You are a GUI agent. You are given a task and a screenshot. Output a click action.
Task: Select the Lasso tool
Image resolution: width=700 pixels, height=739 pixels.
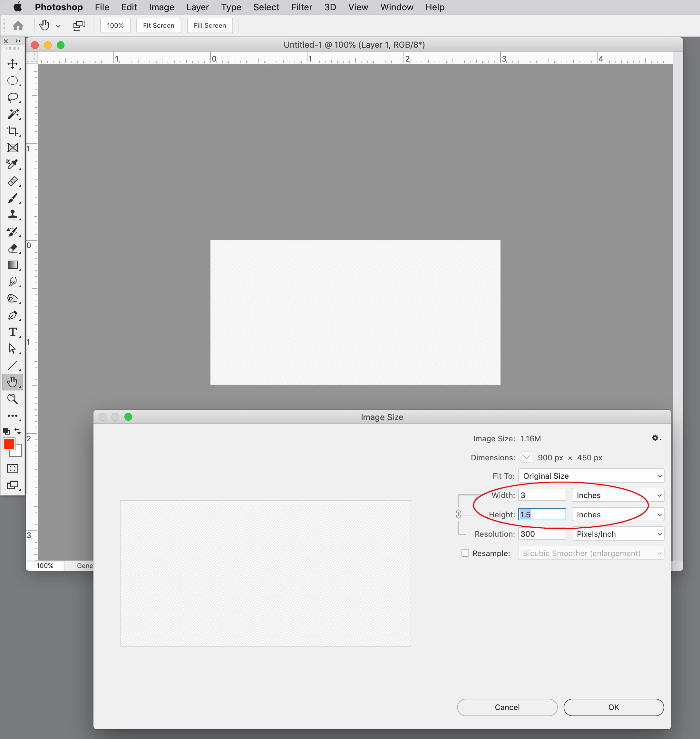[x=13, y=97]
